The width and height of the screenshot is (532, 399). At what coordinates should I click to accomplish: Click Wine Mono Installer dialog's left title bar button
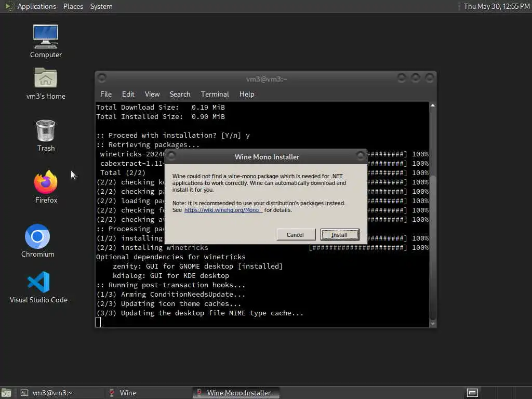[x=171, y=155]
